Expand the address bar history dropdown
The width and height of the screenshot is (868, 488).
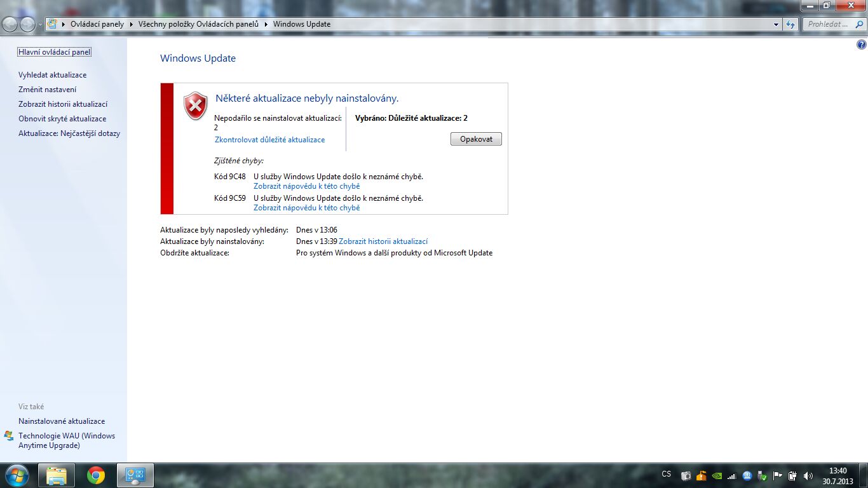[776, 24]
